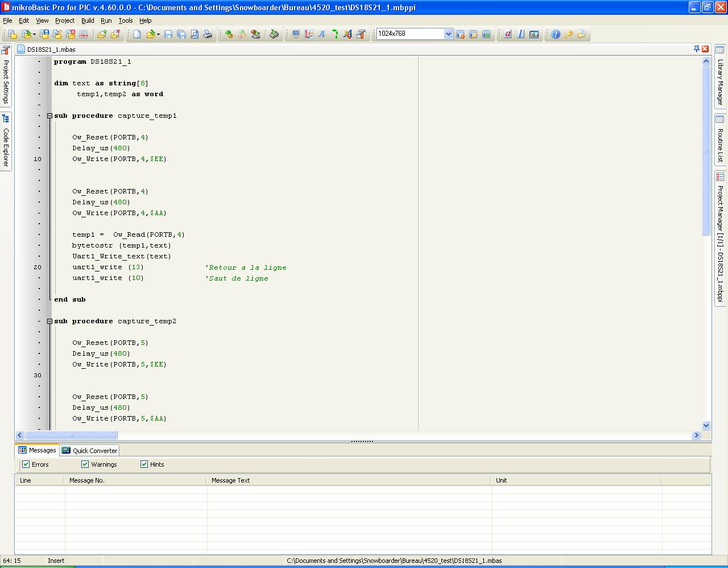The image size is (728, 568).
Task: Uncheck the Errors checkbox
Action: coord(26,464)
